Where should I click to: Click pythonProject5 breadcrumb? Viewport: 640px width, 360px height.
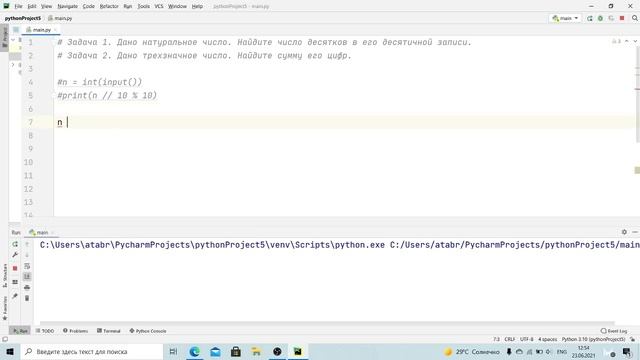tap(23, 18)
